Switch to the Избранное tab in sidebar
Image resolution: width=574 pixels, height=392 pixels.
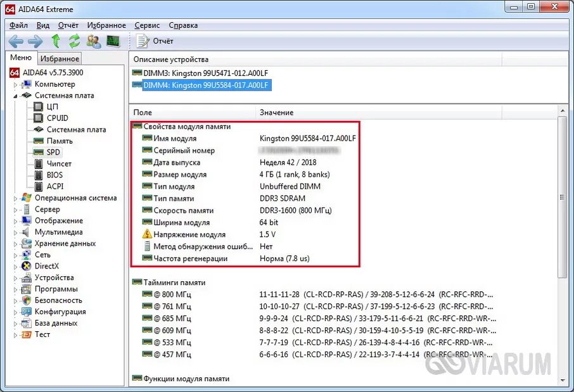click(60, 58)
